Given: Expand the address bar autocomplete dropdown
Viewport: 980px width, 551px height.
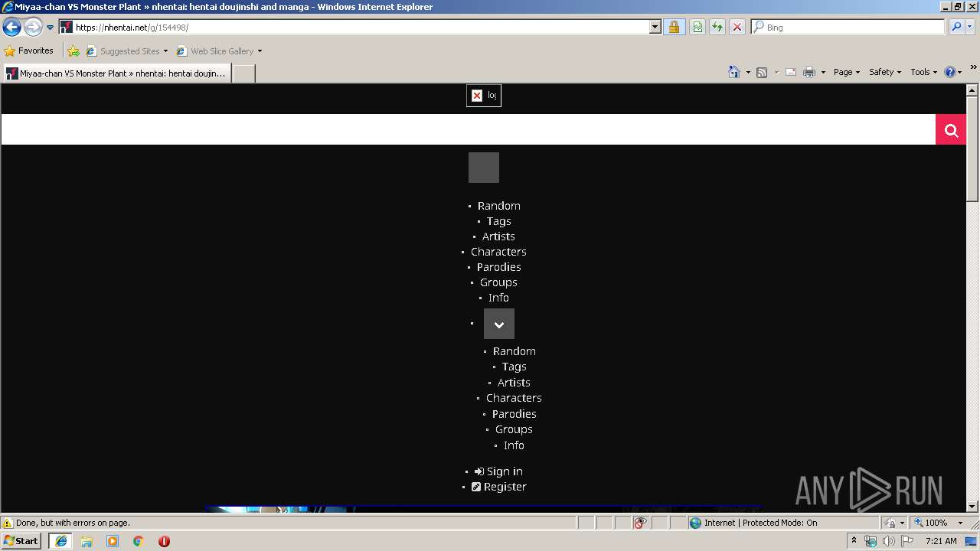Looking at the screenshot, I should click(655, 28).
